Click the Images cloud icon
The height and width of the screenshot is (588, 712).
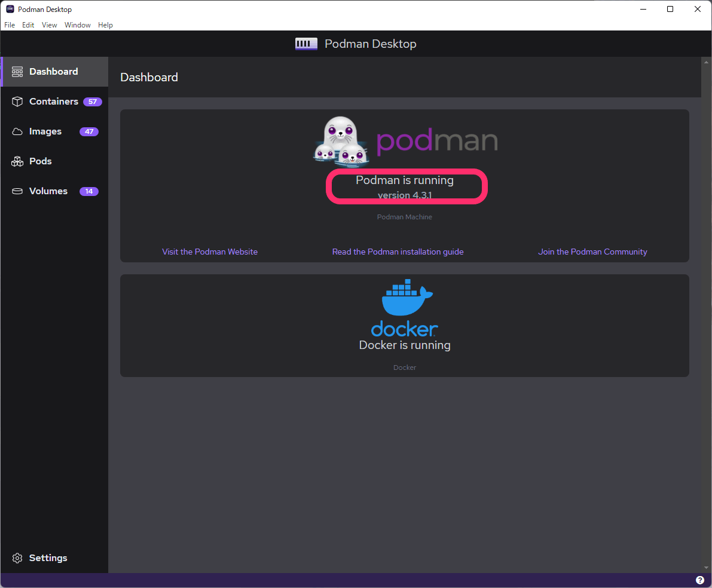click(17, 131)
